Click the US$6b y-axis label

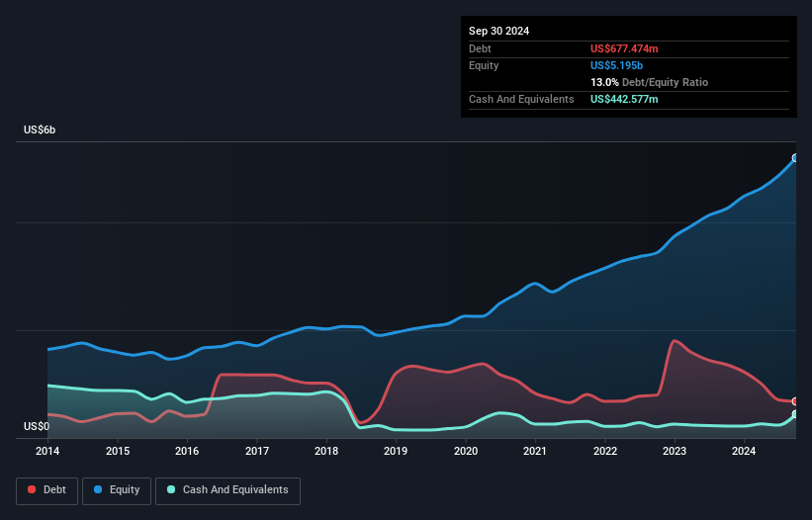[40, 130]
